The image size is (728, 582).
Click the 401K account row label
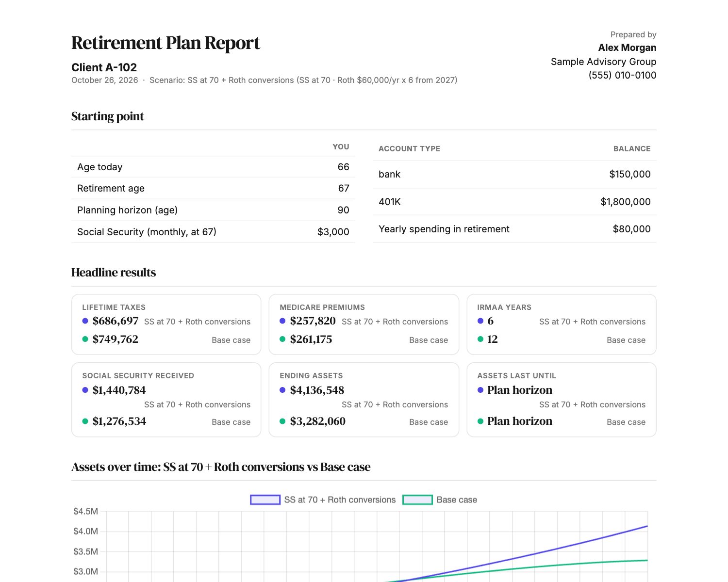pyautogui.click(x=390, y=202)
